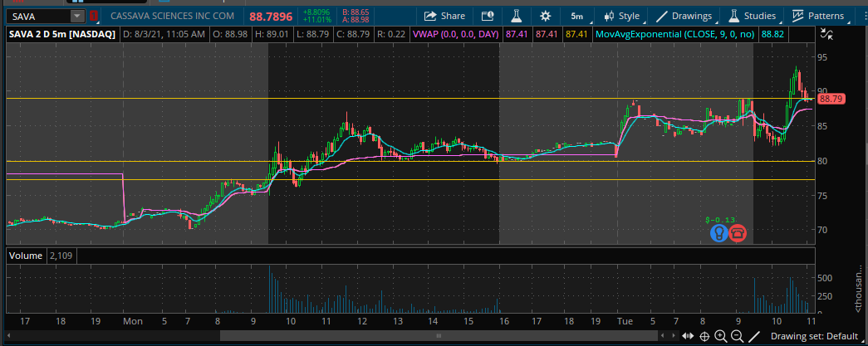Open the Studies menu

(753, 16)
